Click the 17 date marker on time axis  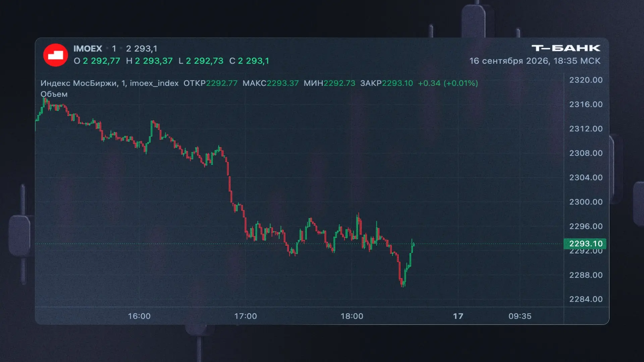pos(458,316)
